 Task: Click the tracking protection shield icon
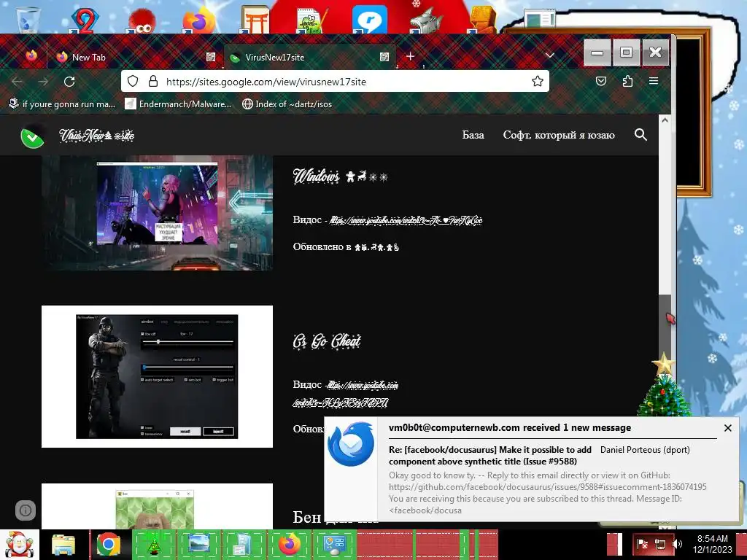133,82
